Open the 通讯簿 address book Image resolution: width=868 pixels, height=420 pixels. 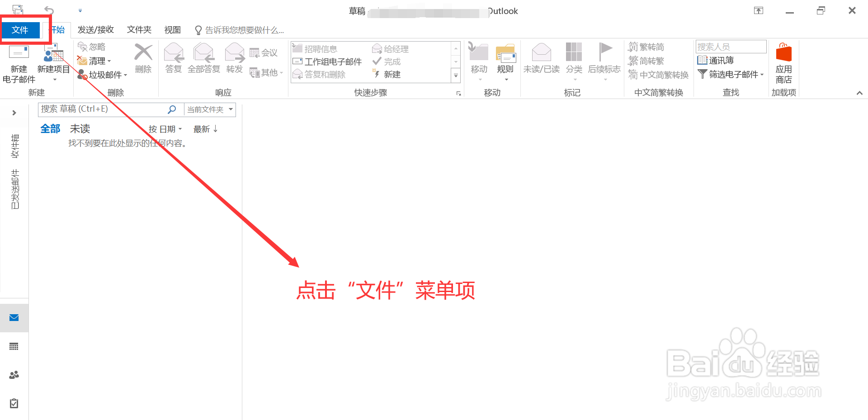(716, 60)
